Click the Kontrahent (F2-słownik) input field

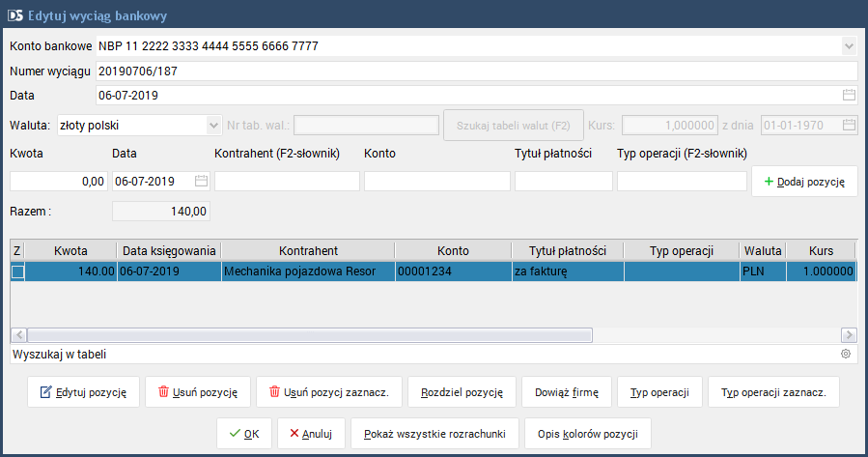pos(288,181)
